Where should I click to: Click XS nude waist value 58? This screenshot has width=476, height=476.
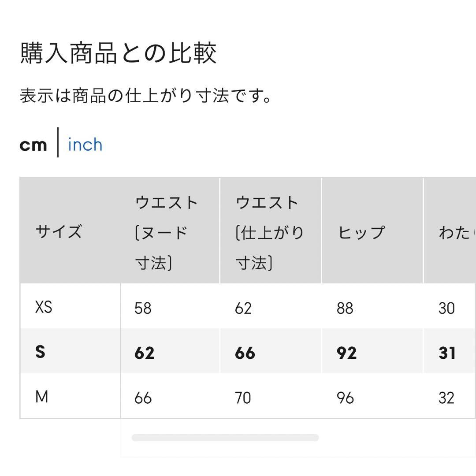pyautogui.click(x=143, y=308)
